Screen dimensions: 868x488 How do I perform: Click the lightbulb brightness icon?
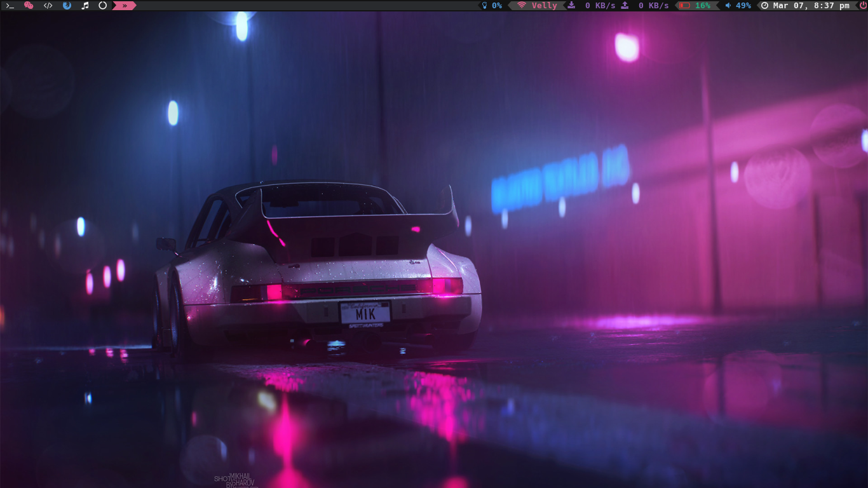click(x=485, y=6)
